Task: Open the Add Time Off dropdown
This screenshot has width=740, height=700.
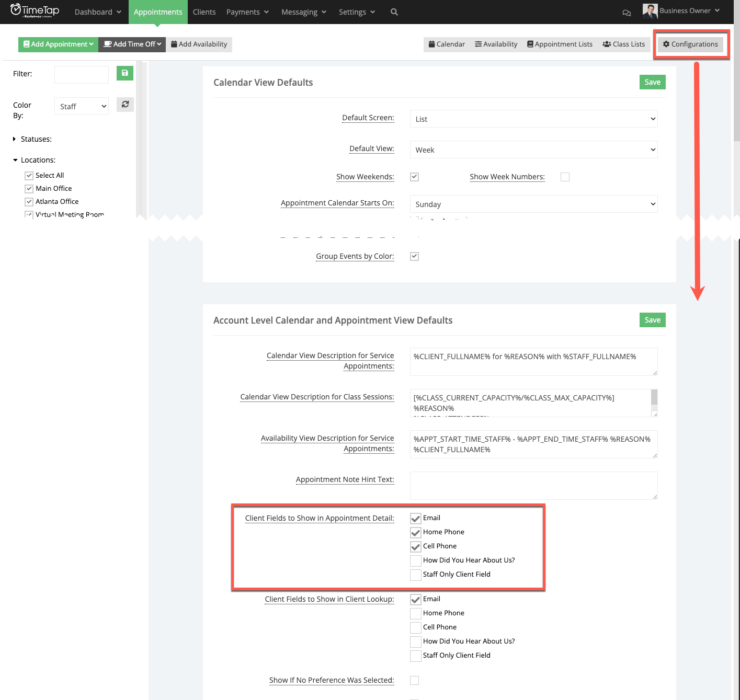Action: coord(131,44)
